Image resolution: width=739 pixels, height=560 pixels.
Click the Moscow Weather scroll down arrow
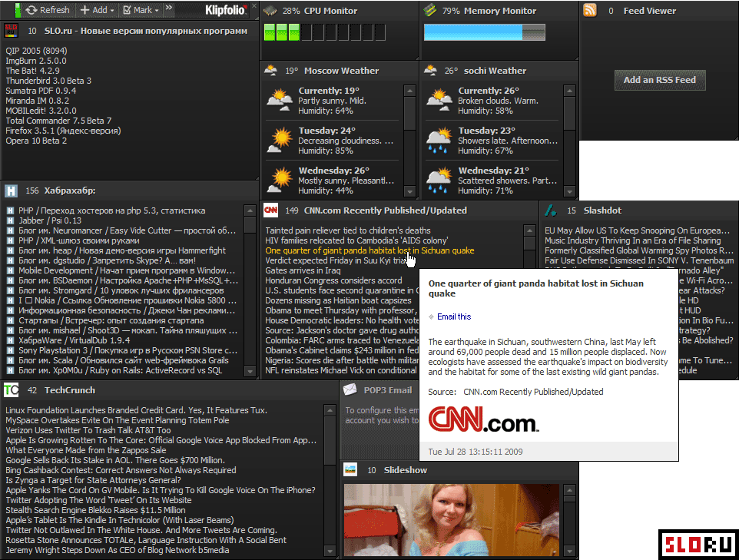pos(409,191)
